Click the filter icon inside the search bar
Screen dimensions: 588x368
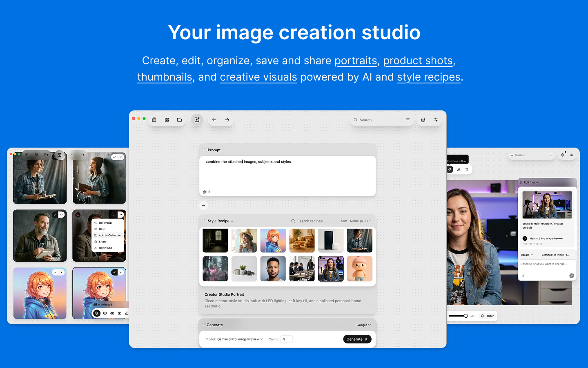pyautogui.click(x=408, y=120)
